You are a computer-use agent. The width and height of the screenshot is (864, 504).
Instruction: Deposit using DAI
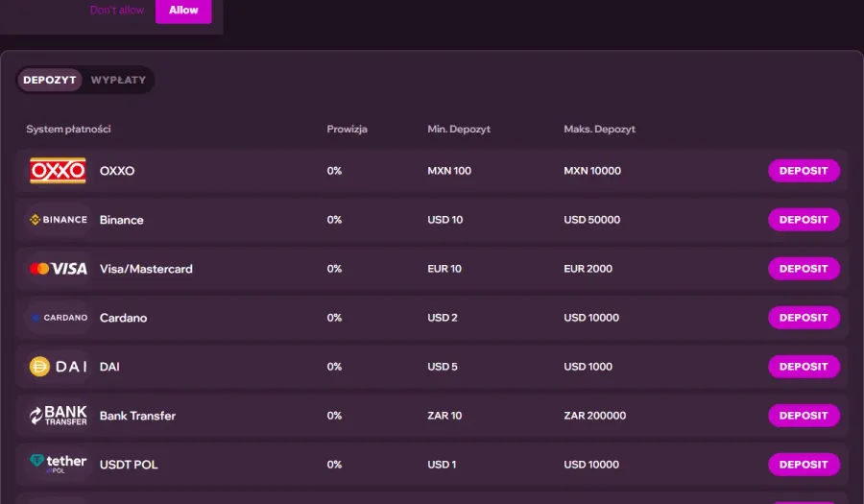pos(804,367)
